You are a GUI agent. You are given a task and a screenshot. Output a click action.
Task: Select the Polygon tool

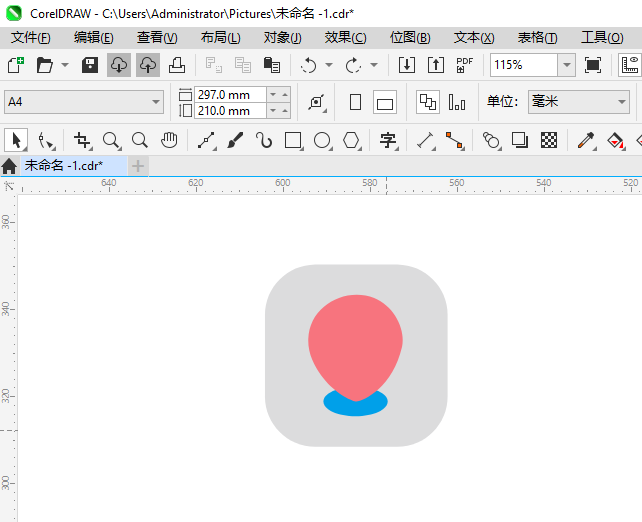(352, 140)
